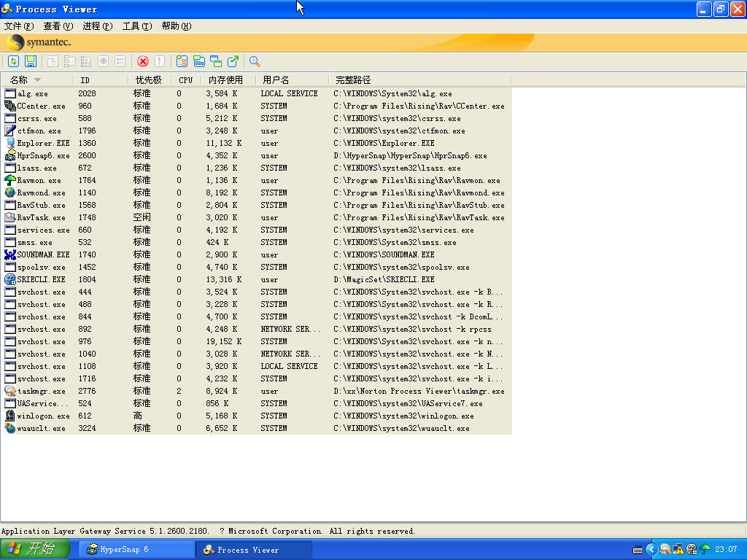
Task: Click the Ravmon.exe green umbrella icon
Action: pos(10,180)
